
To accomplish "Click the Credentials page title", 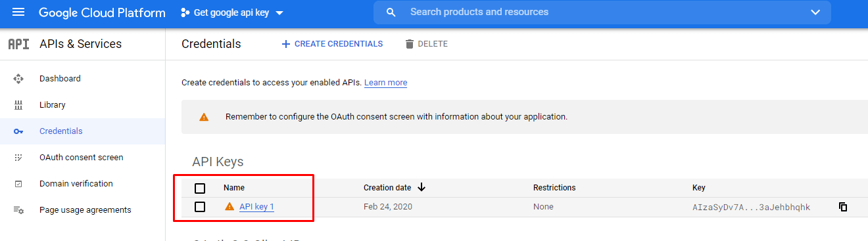I will 211,44.
